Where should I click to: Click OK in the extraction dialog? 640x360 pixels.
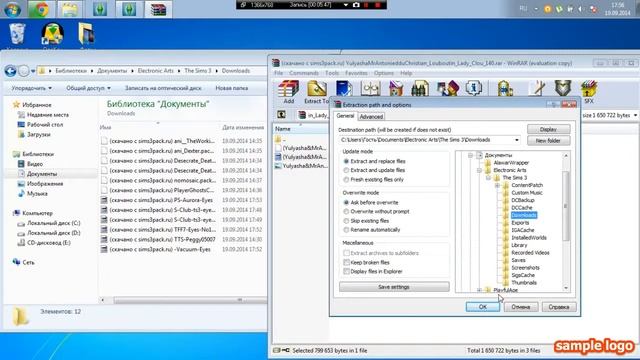click(x=482, y=307)
